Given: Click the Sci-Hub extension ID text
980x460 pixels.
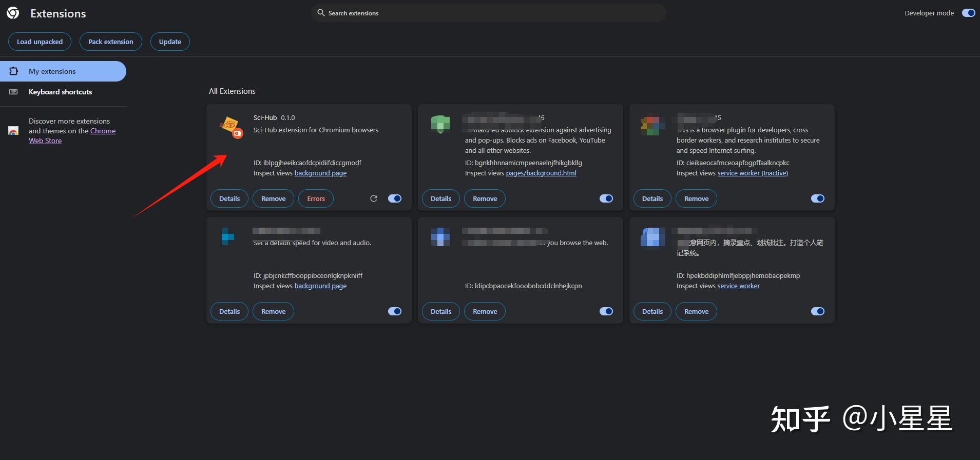Looking at the screenshot, I should click(307, 163).
